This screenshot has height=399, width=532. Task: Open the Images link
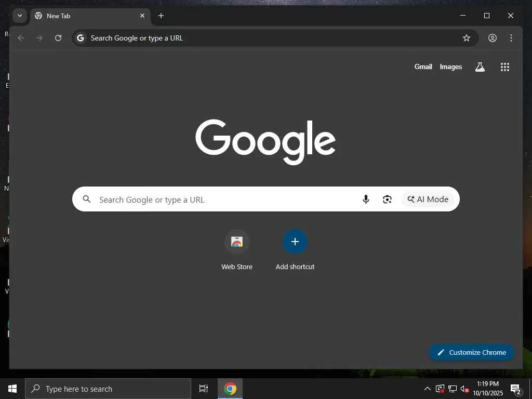point(450,67)
